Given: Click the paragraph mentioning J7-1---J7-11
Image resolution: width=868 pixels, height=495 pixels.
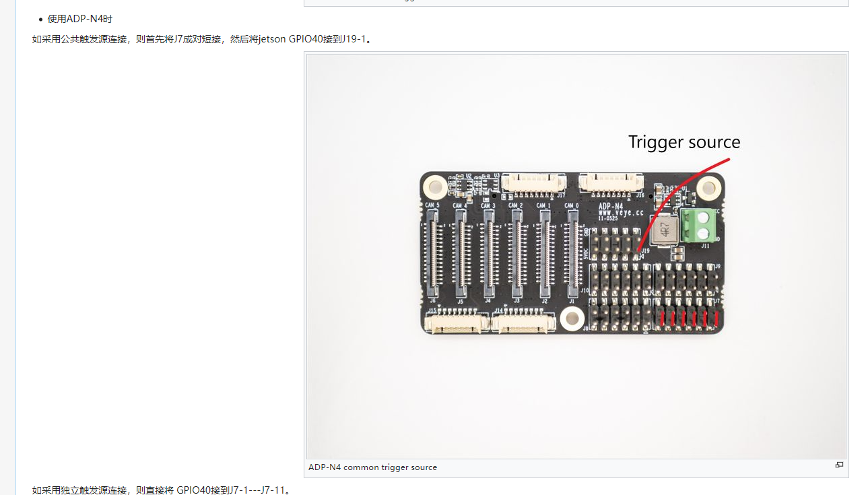Looking at the screenshot, I should pos(162,490).
